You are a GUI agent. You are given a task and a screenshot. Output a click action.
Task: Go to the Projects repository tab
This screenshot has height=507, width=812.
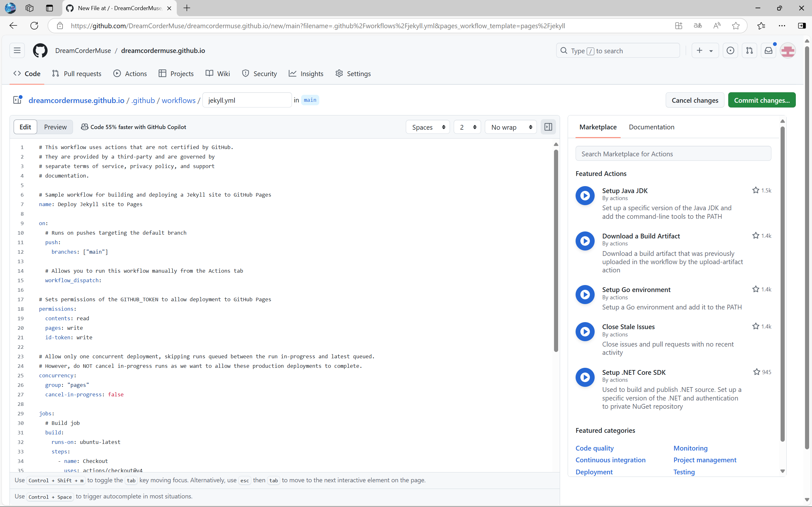(x=176, y=74)
